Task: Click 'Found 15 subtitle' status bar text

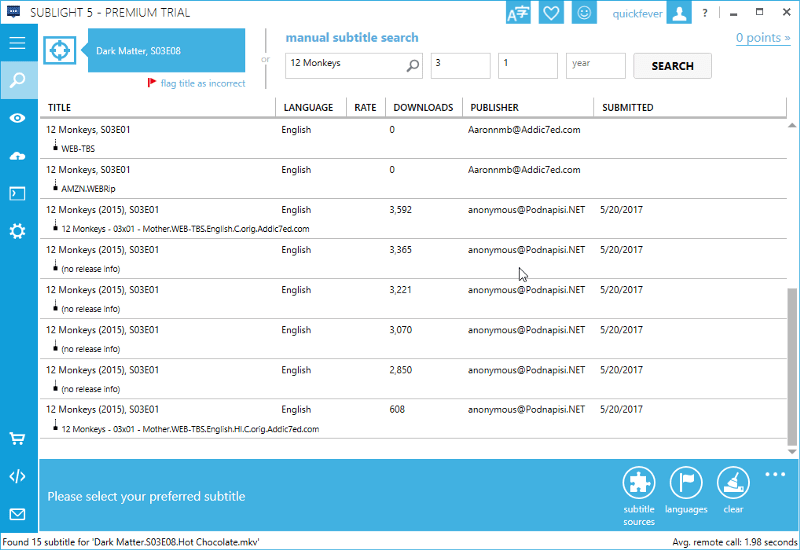Action: [x=131, y=542]
